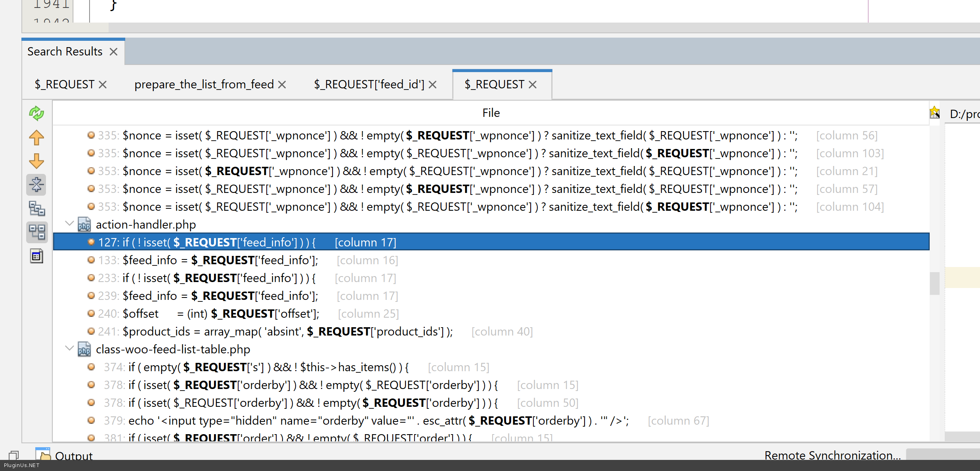Collapse the action-handler.php node
The width and height of the screenshot is (980, 471).
[x=69, y=224]
